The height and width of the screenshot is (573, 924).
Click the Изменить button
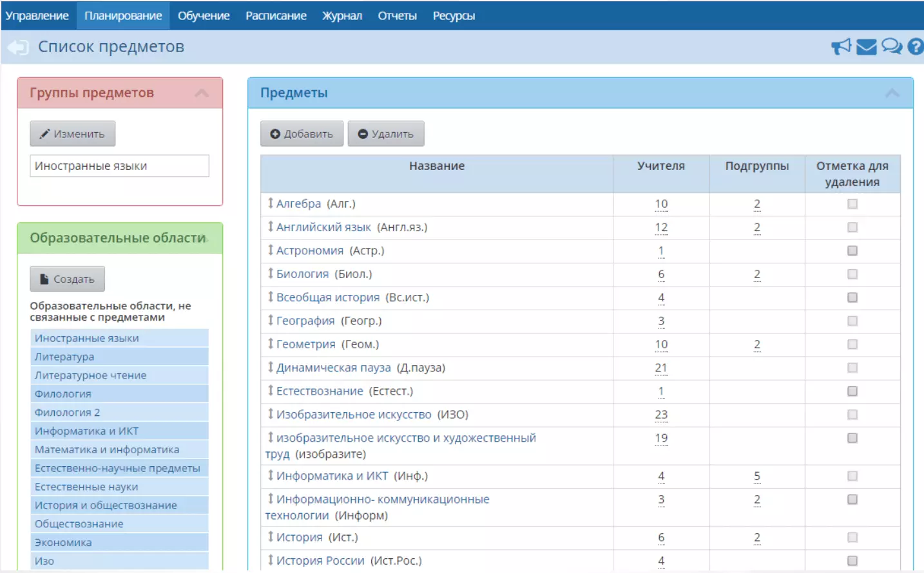click(x=72, y=134)
